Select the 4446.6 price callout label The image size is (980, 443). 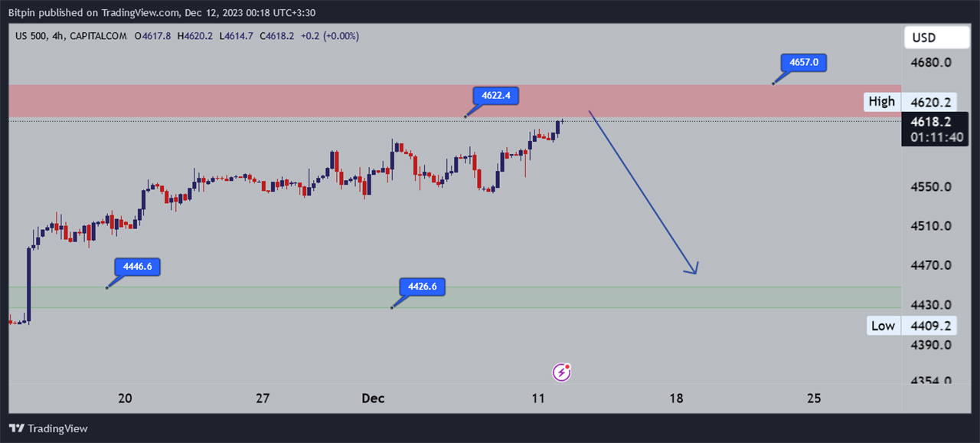[x=138, y=267]
